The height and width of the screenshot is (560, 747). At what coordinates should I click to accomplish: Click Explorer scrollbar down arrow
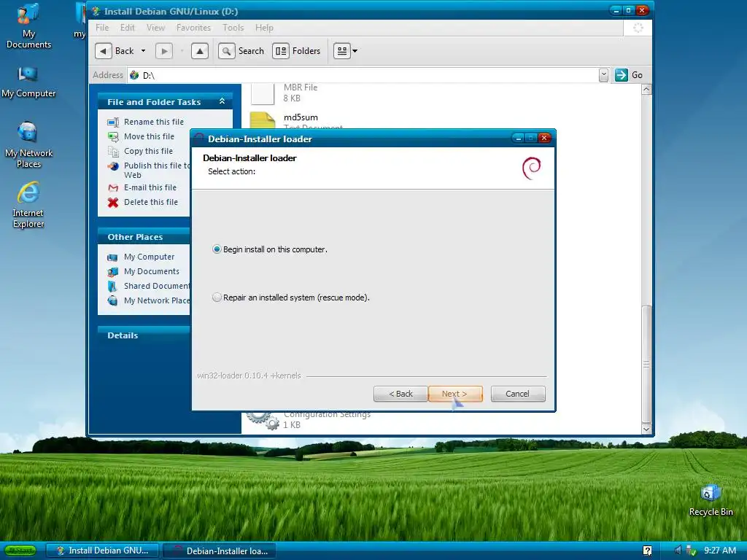(646, 429)
